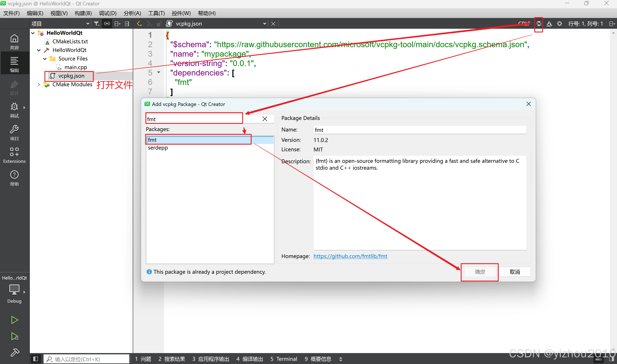Open the 文件(F) menu

point(12,13)
